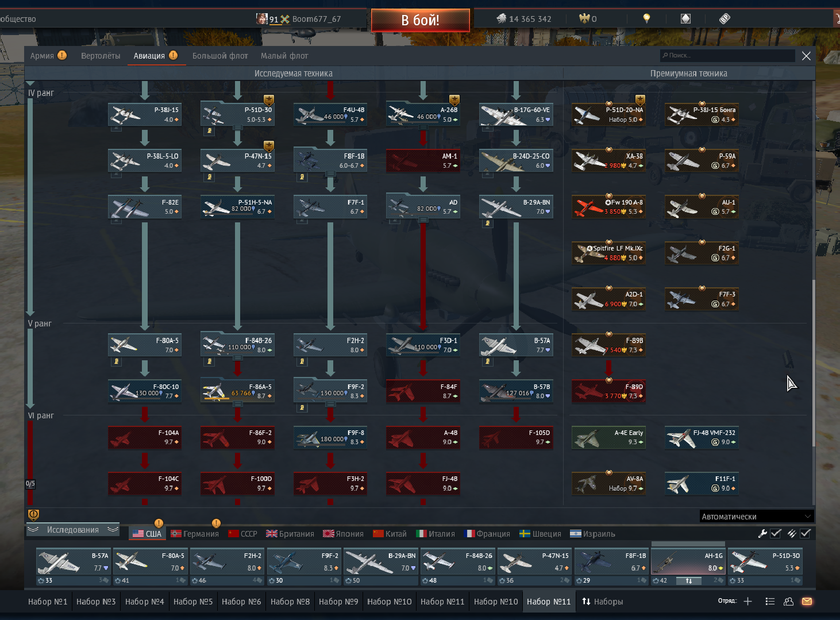Click the ammo auto-refill icon
Image resolution: width=840 pixels, height=620 pixels.
tap(792, 533)
